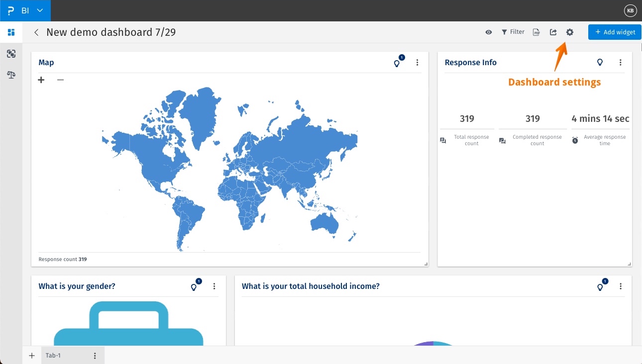Image resolution: width=642 pixels, height=364 pixels.
Task: Toggle insights on the gender widget
Action: [194, 287]
